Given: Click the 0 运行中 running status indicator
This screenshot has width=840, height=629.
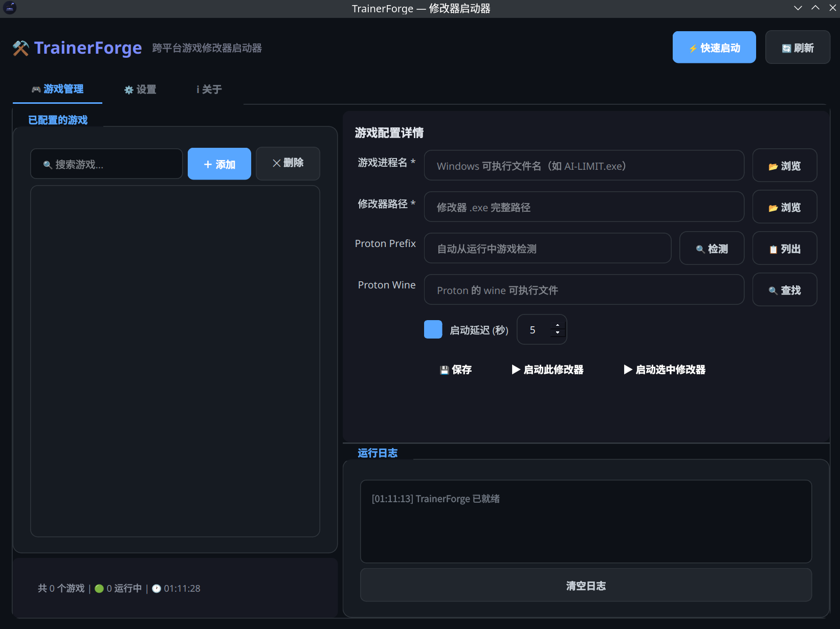Looking at the screenshot, I should pyautogui.click(x=118, y=589).
